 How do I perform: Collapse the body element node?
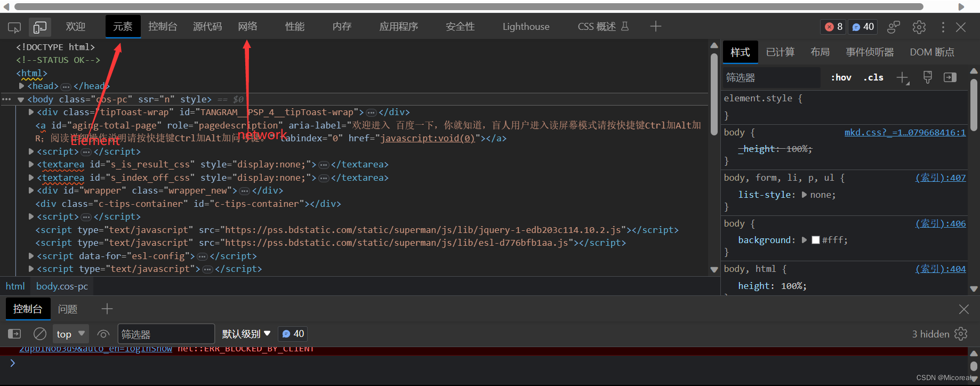pos(21,100)
